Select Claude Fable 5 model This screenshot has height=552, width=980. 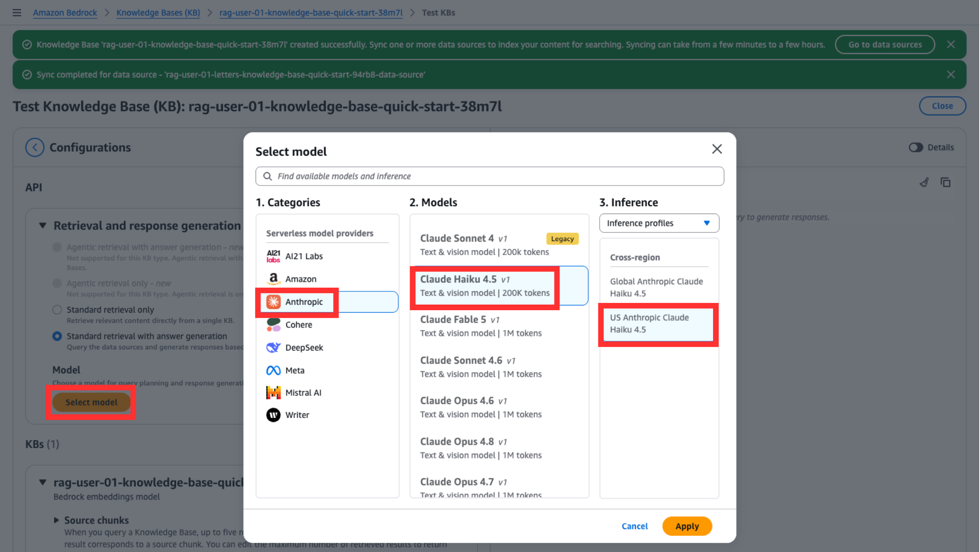(x=499, y=326)
